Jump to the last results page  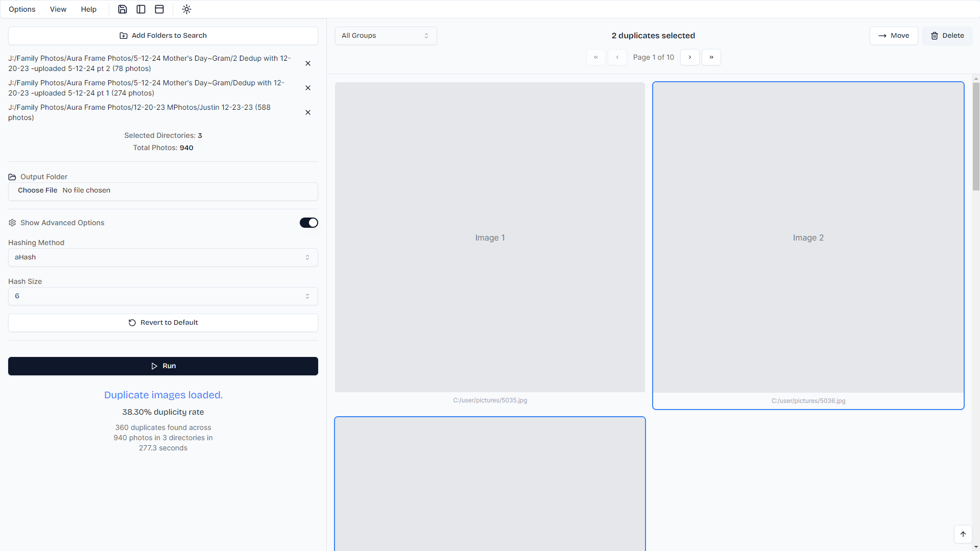point(711,57)
